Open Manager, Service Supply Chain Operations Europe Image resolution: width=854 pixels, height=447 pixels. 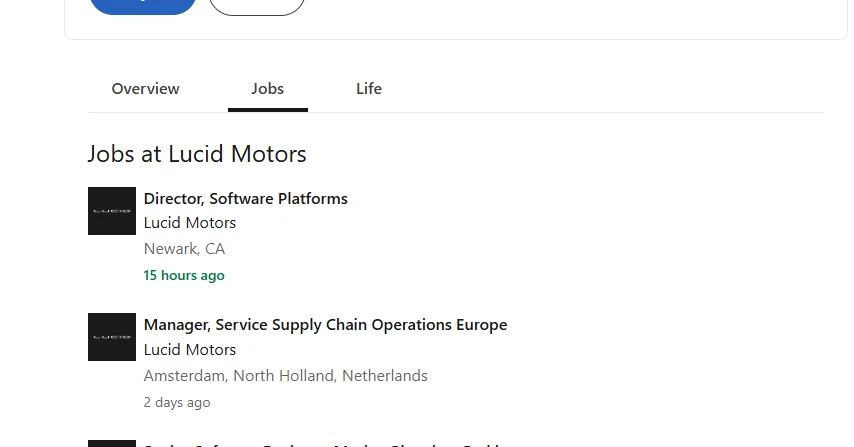coord(325,325)
